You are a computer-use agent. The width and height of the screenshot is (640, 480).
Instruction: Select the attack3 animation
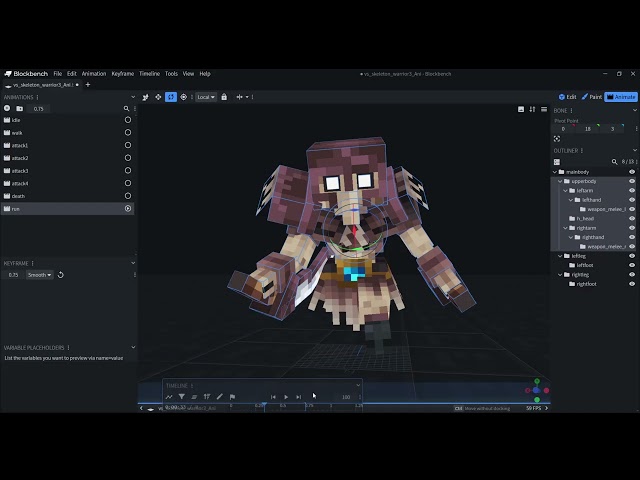[x=67, y=171]
